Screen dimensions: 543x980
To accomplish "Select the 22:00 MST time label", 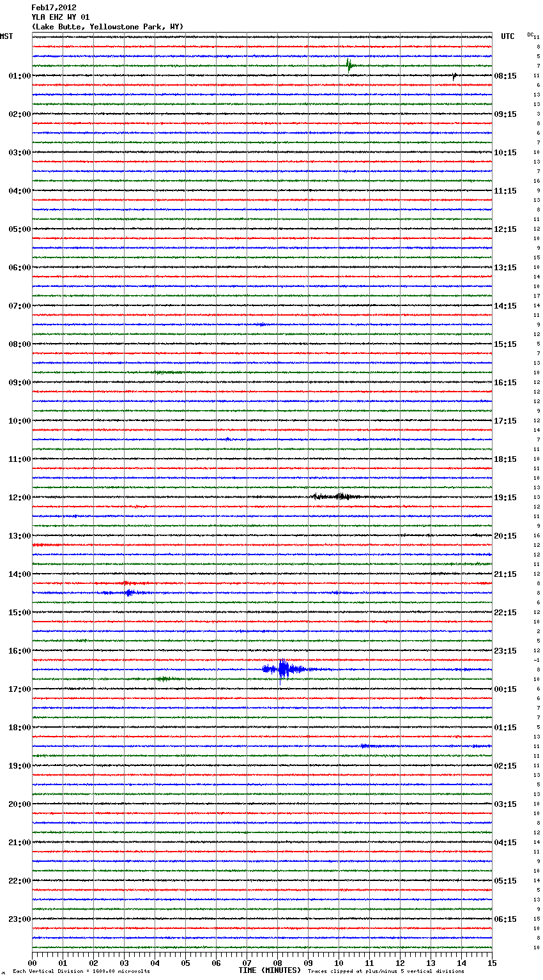I will 20,881.
